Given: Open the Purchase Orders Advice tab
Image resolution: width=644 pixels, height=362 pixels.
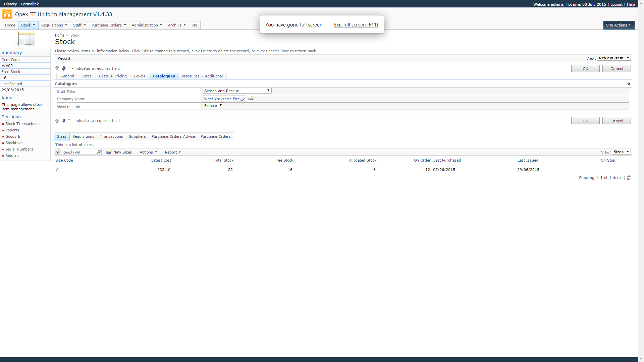Looking at the screenshot, I should coord(173,136).
